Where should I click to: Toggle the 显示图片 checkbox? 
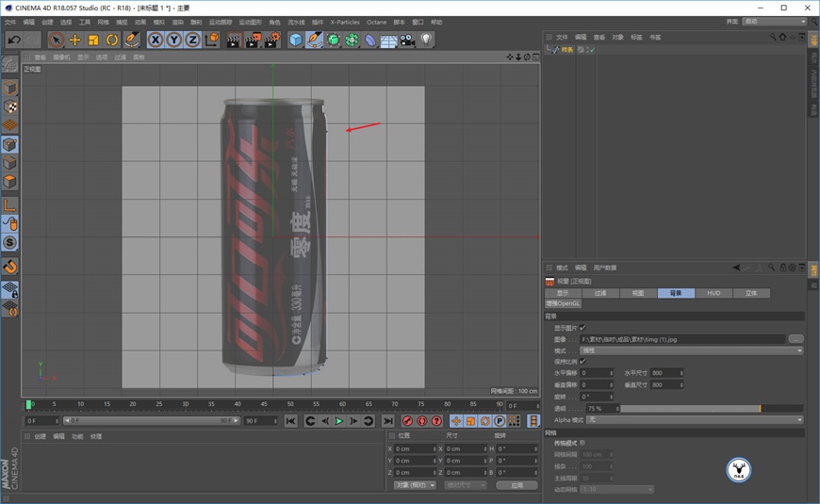[x=582, y=328]
